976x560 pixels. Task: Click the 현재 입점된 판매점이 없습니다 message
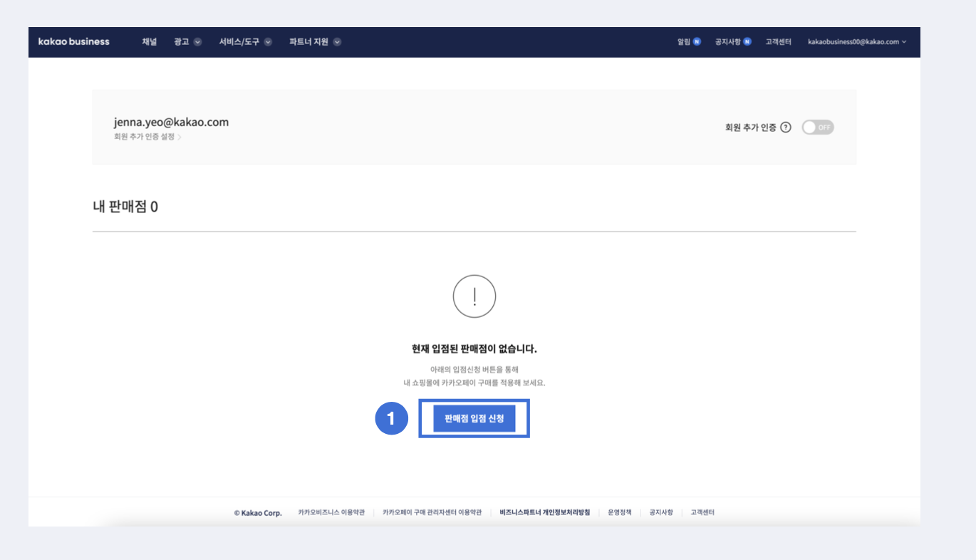click(x=474, y=349)
